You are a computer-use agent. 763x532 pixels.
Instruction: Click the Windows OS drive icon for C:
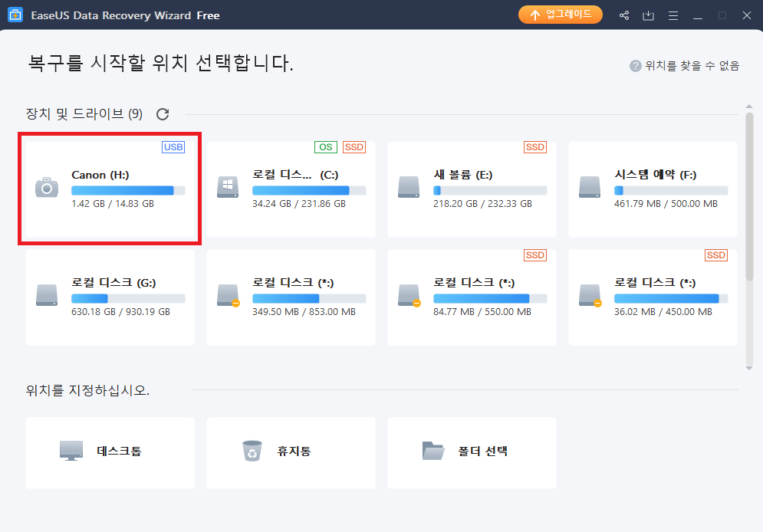pos(228,187)
